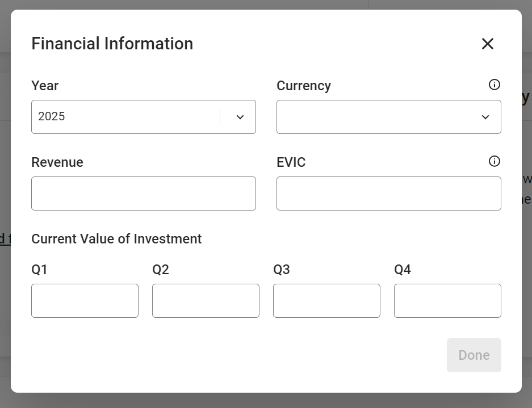Select the Q1 investment value field
Image resolution: width=532 pixels, height=408 pixels.
(85, 301)
